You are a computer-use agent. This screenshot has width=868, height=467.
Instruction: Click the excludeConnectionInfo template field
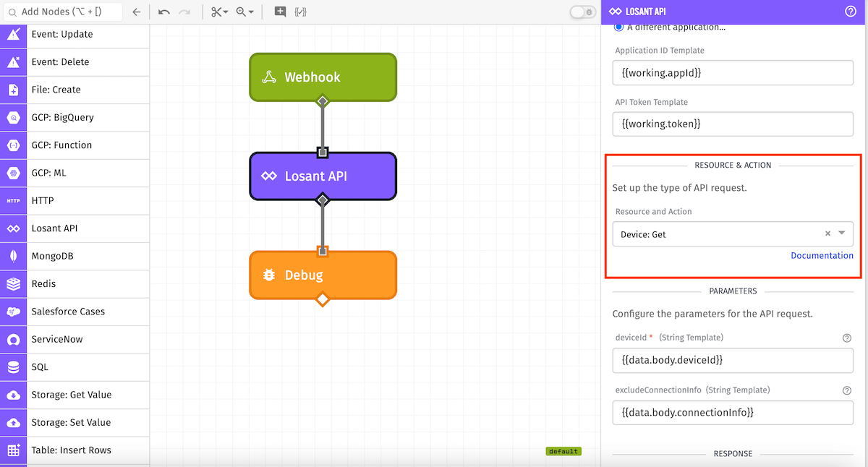[733, 412]
